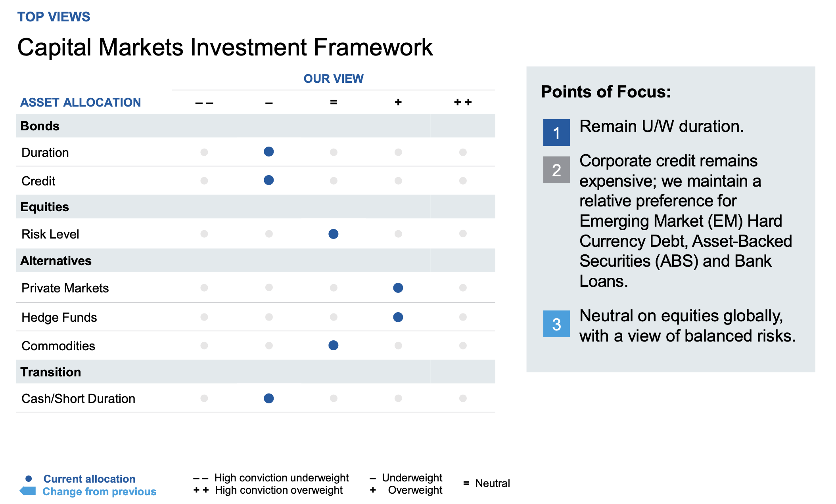Image resolution: width=836 pixels, height=504 pixels.
Task: Select the blue underweight dot for Duration
Action: [268, 152]
